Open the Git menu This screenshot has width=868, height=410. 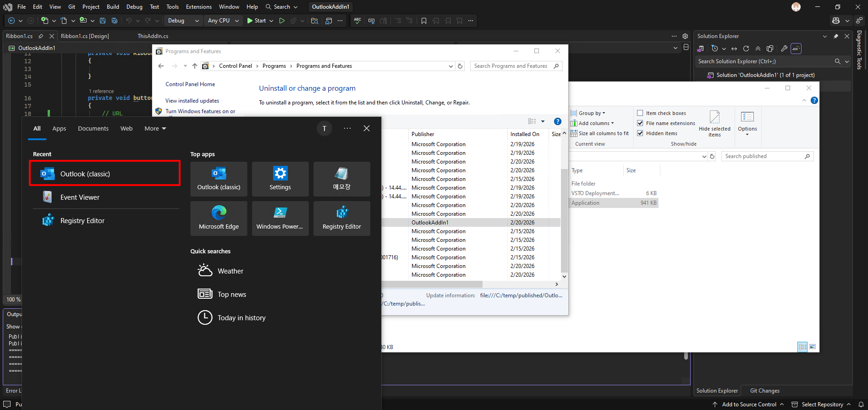pos(72,7)
